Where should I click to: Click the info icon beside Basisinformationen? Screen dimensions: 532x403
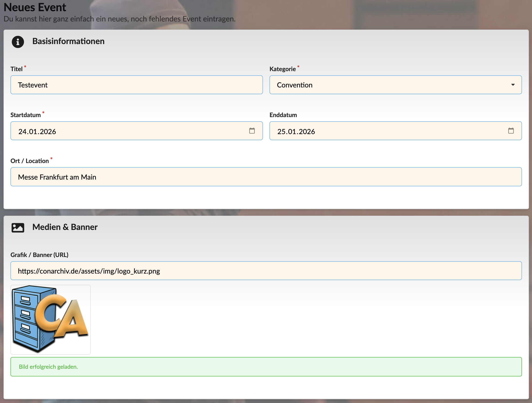coord(18,42)
